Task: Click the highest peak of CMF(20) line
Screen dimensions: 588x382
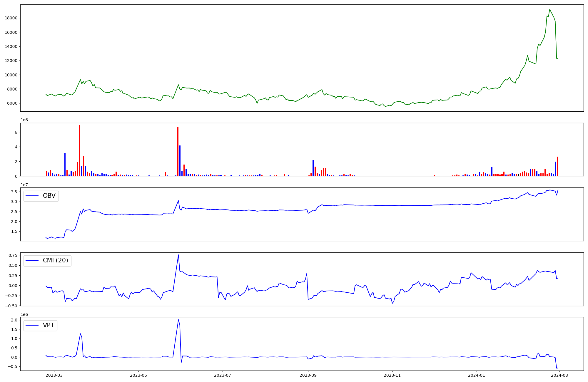Action: point(178,255)
